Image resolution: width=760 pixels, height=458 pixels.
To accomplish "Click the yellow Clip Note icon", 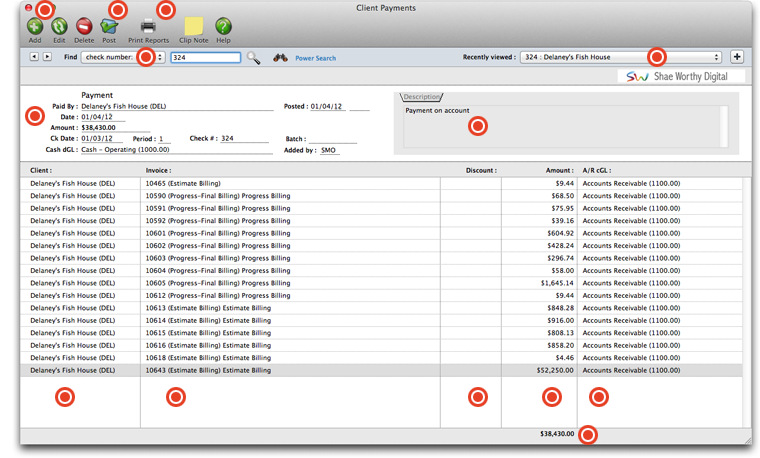I will [194, 26].
